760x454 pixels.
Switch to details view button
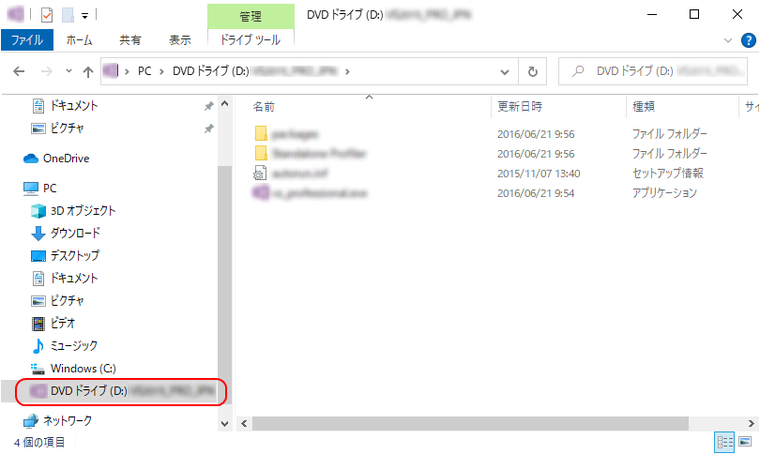tap(725, 442)
